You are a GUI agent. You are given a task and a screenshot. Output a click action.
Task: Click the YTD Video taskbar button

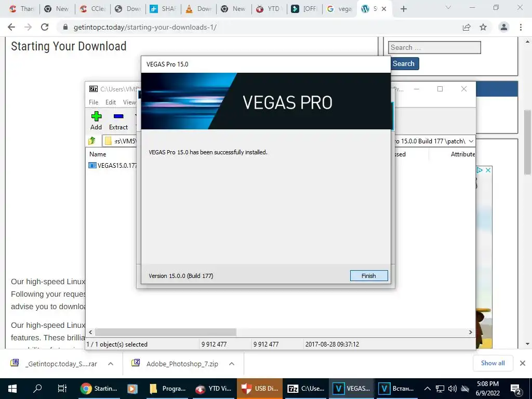[214, 388]
